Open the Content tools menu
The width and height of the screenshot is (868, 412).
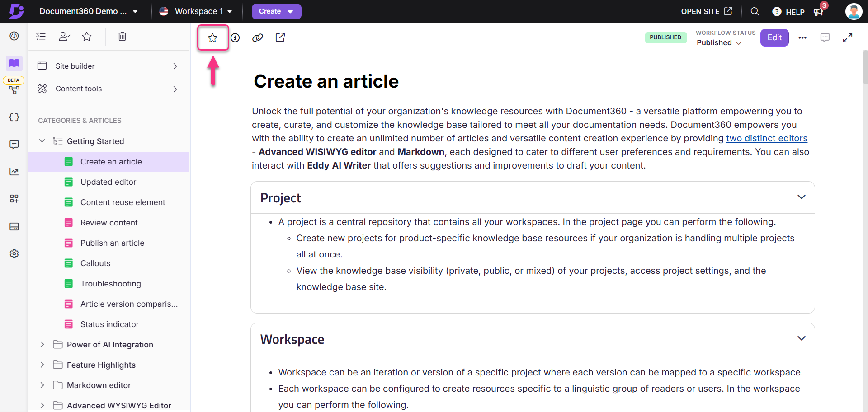(108, 89)
